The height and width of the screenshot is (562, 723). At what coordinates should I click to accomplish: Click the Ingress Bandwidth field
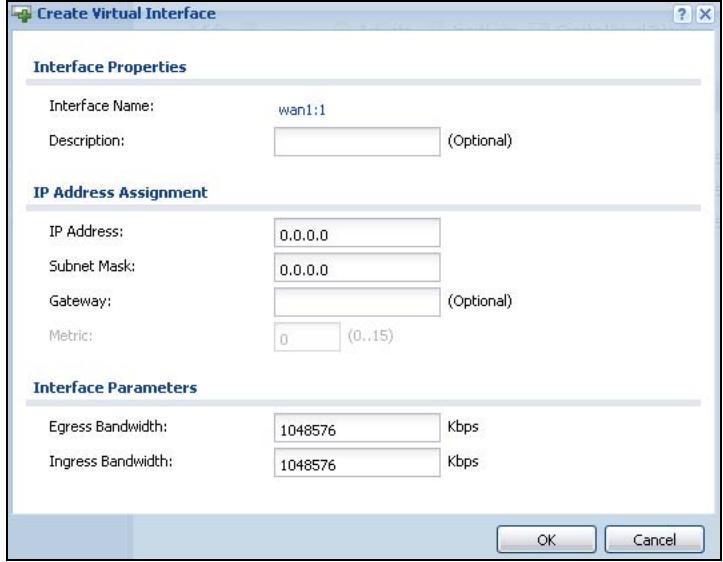357,462
